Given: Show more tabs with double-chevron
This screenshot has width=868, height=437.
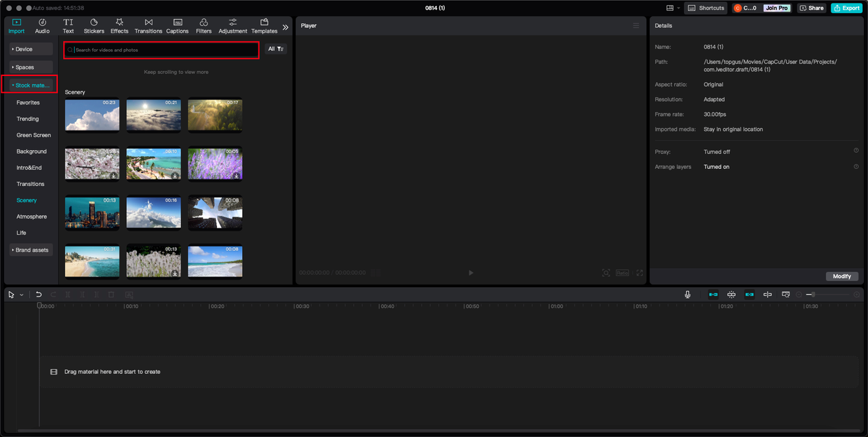Looking at the screenshot, I should tap(285, 27).
